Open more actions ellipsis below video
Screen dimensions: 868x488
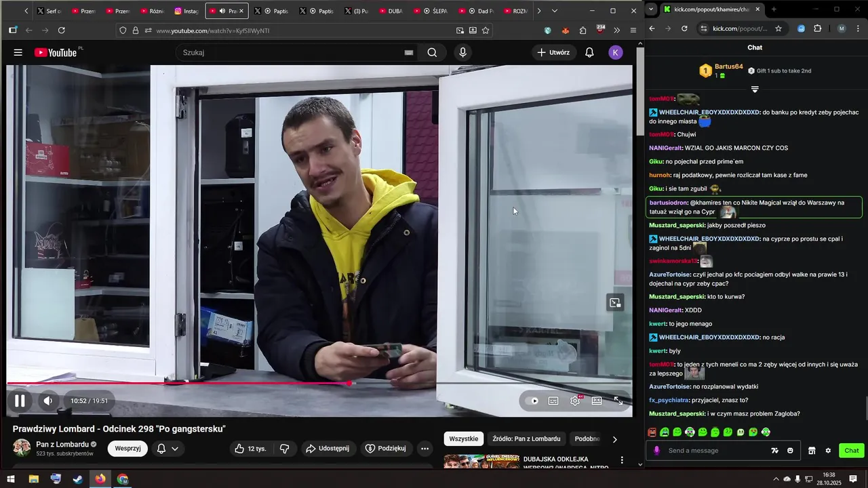click(425, 449)
